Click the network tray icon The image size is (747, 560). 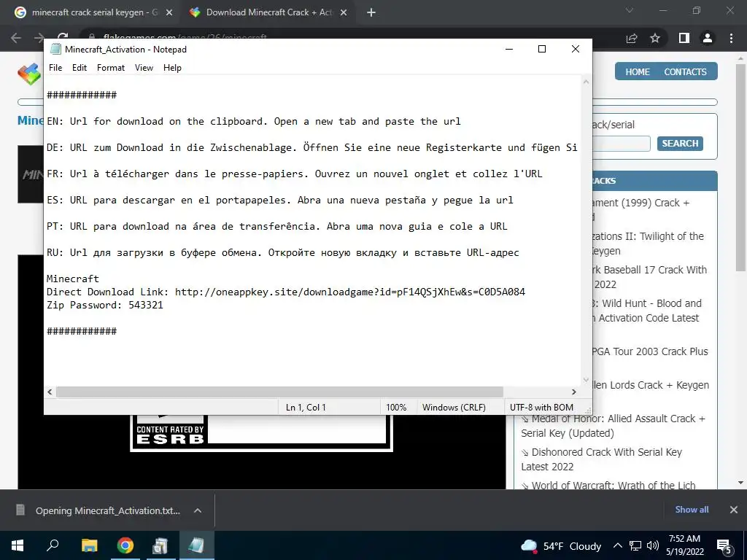tap(635, 545)
